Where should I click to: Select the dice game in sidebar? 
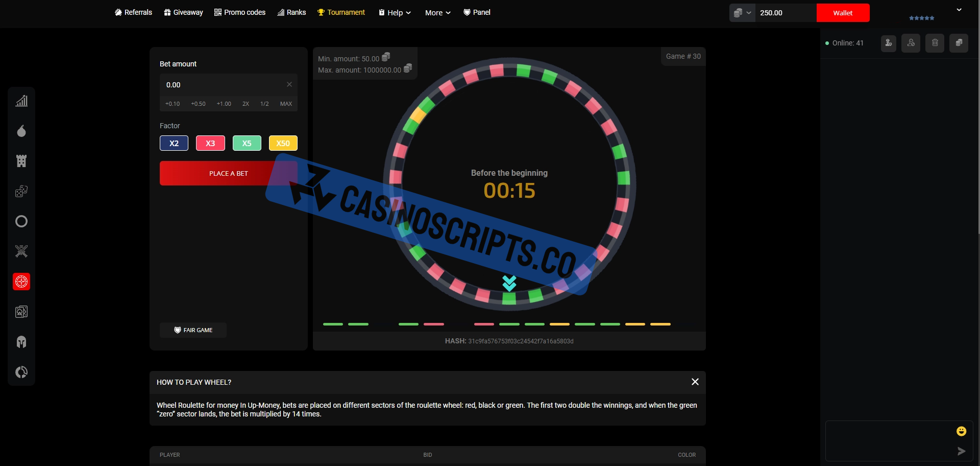tap(21, 191)
